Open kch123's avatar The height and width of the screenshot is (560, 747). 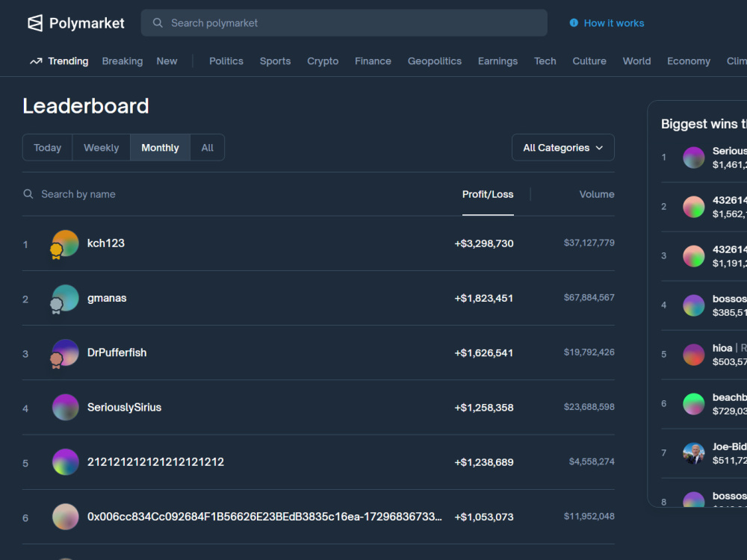(65, 243)
